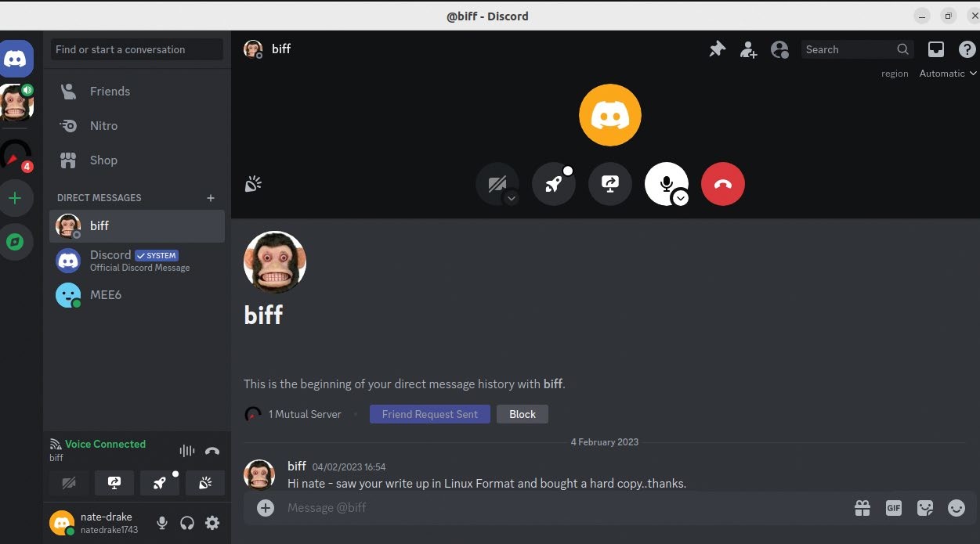The height and width of the screenshot is (544, 980).
Task: Click the Friend Request Sent button
Action: pyautogui.click(x=430, y=414)
